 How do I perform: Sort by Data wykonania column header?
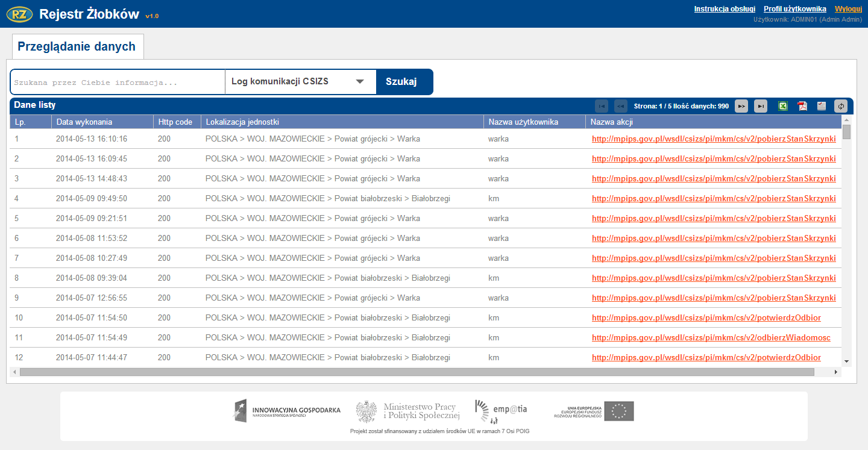(x=102, y=122)
